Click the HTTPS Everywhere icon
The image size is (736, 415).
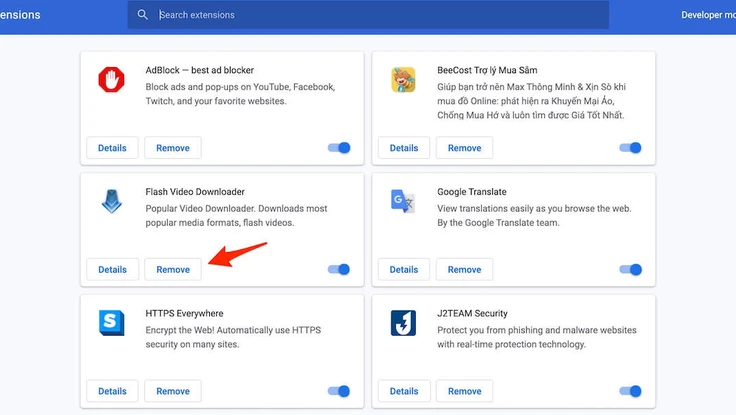(111, 323)
